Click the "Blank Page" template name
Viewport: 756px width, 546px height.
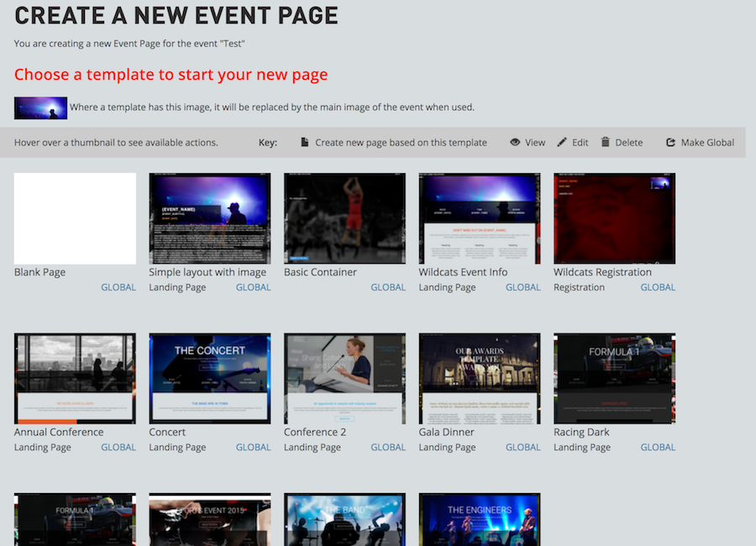tap(39, 272)
